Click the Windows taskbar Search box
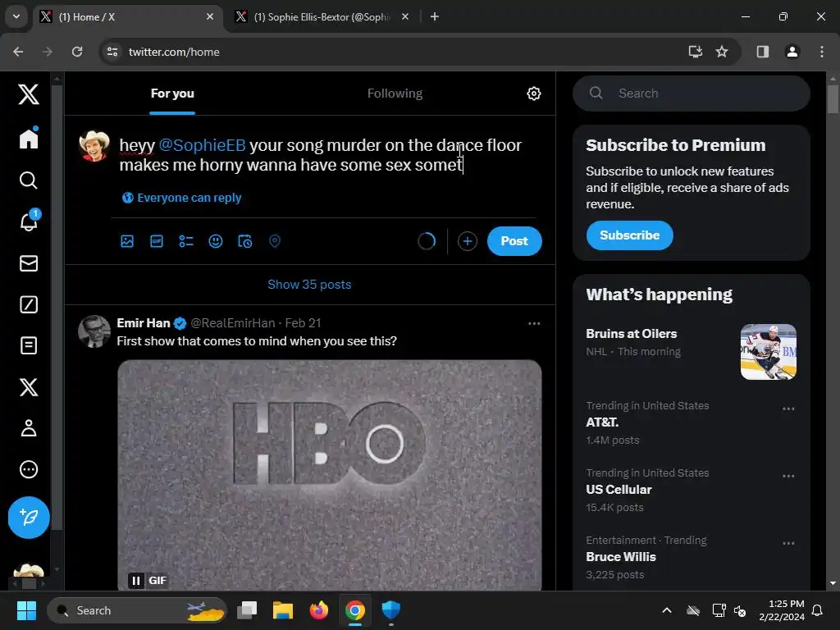840x630 pixels. [137, 610]
